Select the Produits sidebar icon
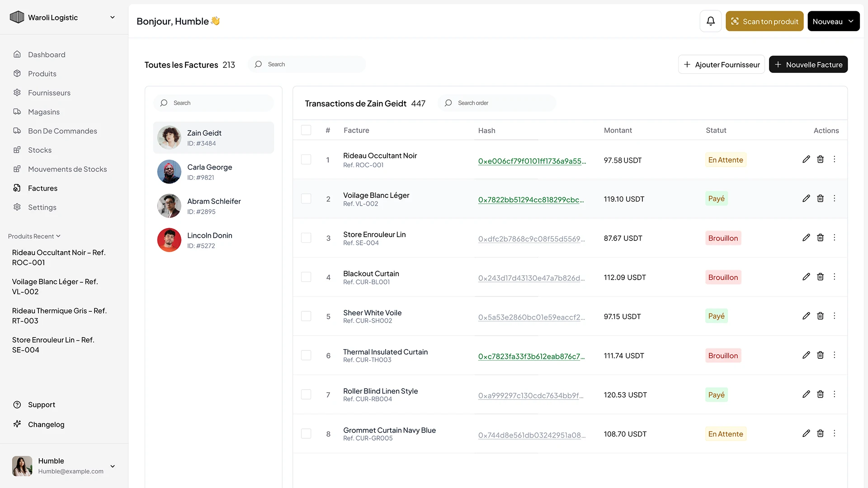Image resolution: width=868 pixels, height=488 pixels. point(17,73)
